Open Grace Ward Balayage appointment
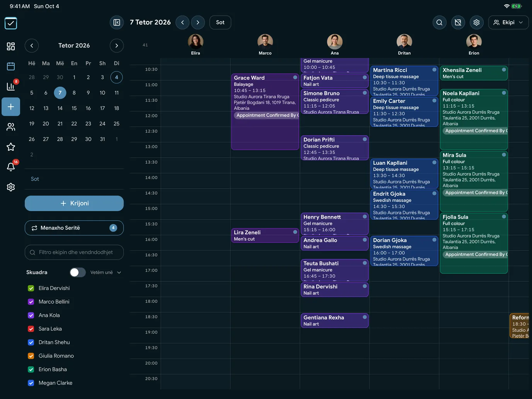Viewport: 532px width, 399px height. coord(265,112)
